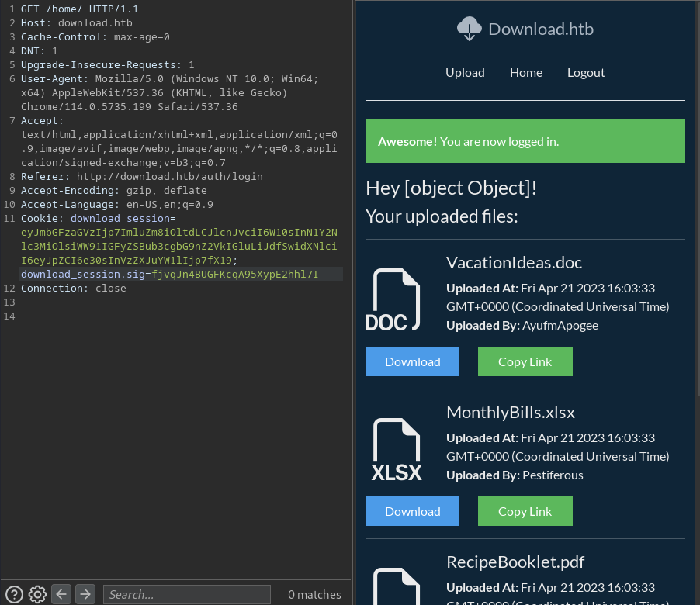
Task: Go to previous search match arrow
Action: (61, 594)
